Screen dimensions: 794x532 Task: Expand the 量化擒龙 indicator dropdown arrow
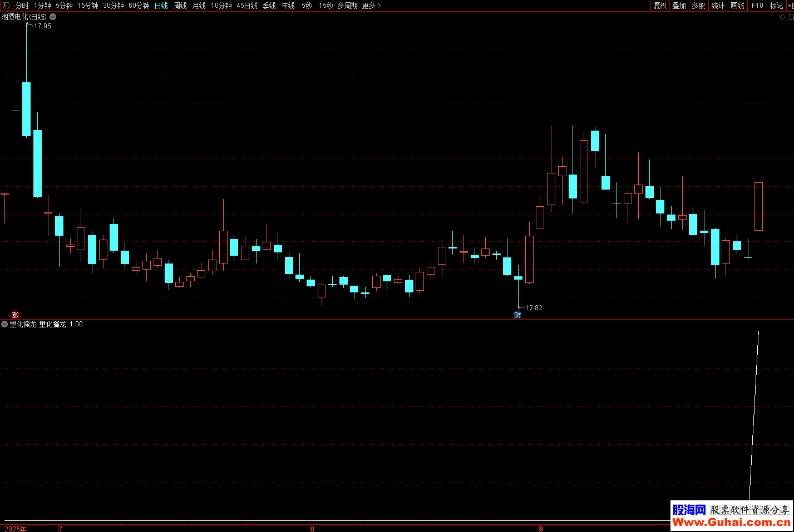tap(4, 324)
